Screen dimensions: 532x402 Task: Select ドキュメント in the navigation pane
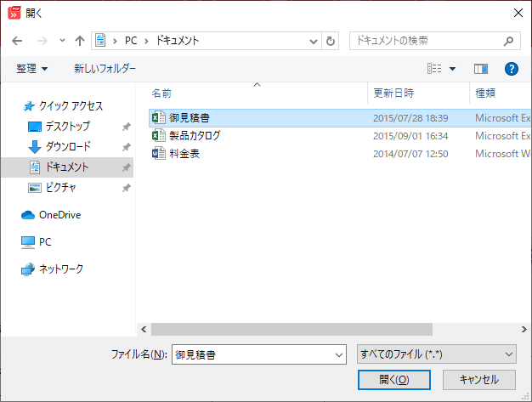point(67,167)
